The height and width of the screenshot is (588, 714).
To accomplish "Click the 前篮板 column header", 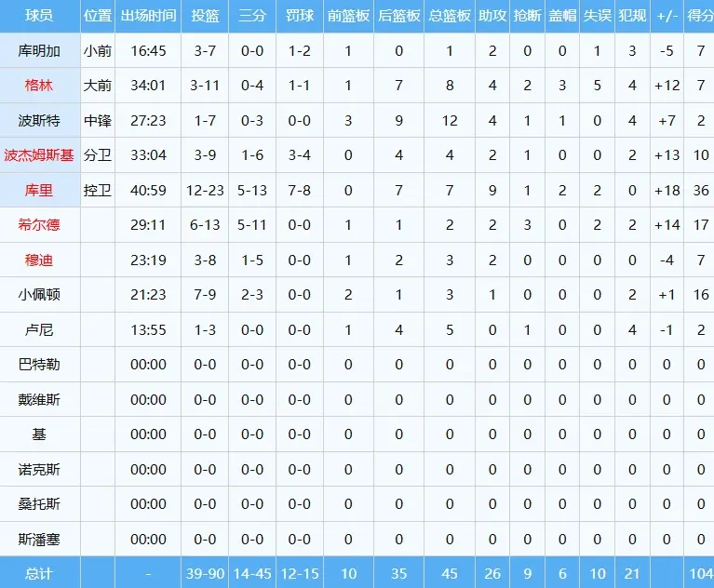I will point(348,16).
